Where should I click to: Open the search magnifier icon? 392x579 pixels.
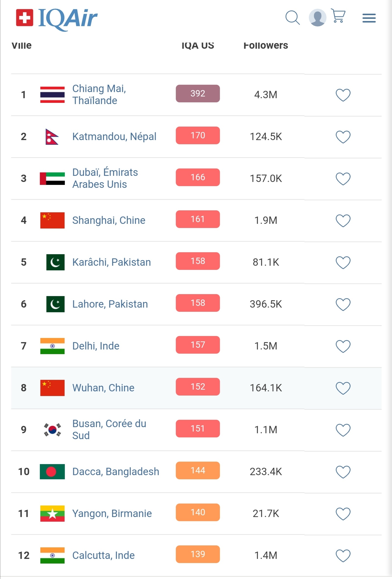292,18
